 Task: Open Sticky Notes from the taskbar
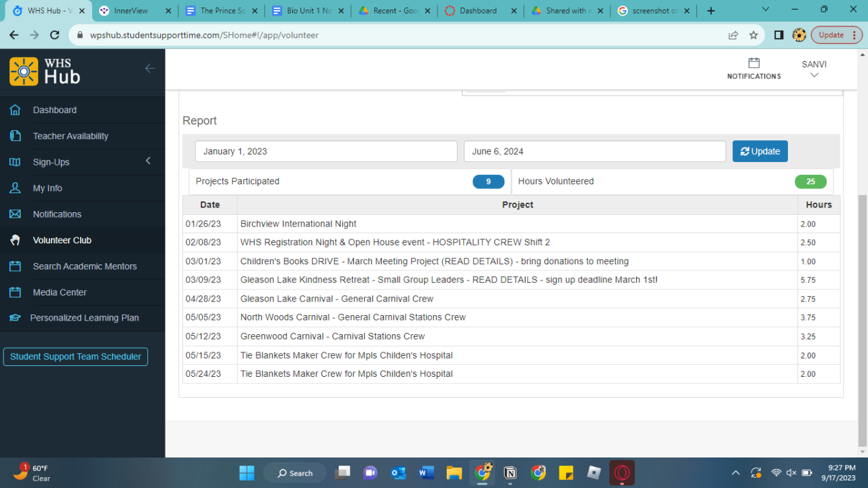(566, 472)
